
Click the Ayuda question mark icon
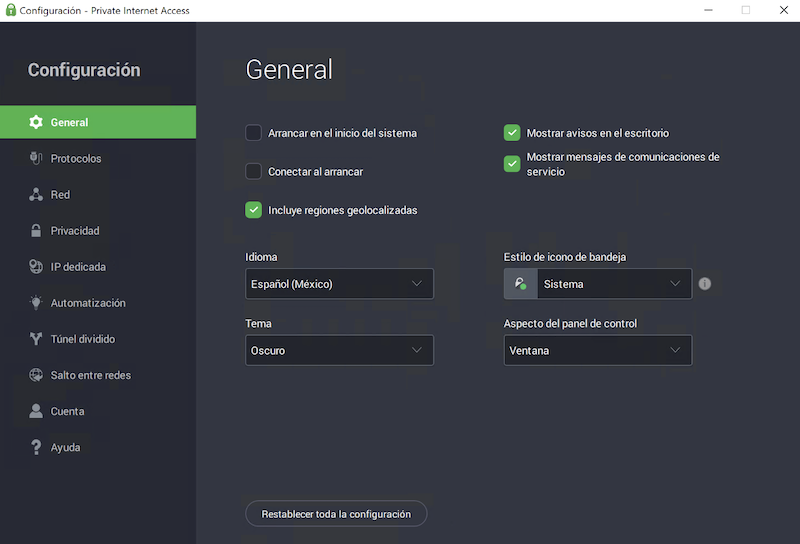(36, 447)
